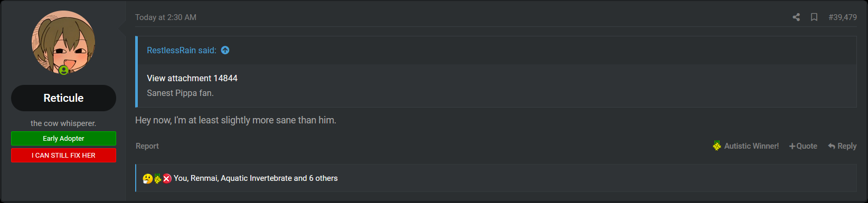
Task: Open the Early Adopter badge
Action: click(x=63, y=138)
